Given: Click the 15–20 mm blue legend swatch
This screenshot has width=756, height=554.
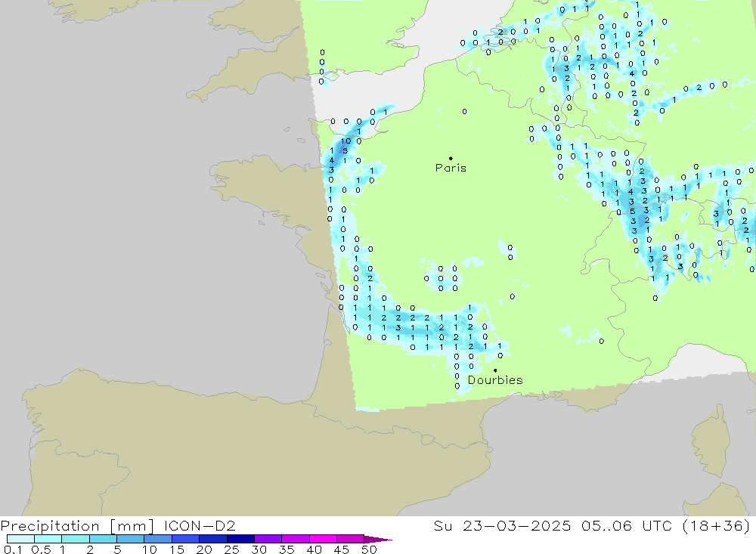Looking at the screenshot, I should click(186, 539).
